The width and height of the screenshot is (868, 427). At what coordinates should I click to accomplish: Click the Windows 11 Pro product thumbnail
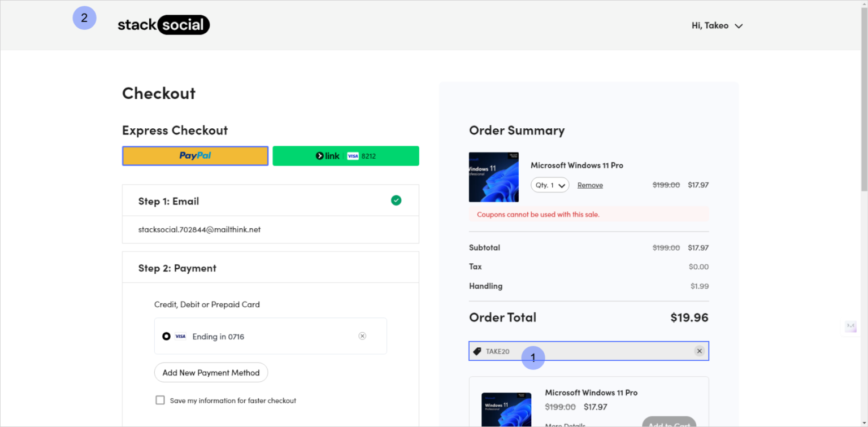click(493, 177)
